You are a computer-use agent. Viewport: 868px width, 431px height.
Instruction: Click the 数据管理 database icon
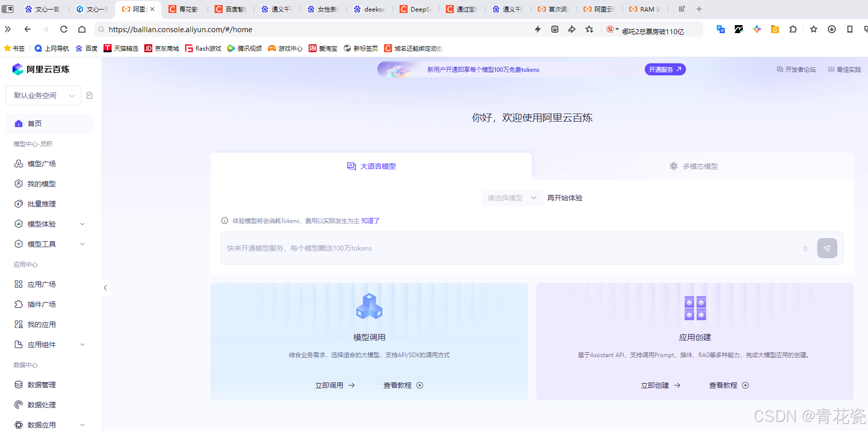pos(19,385)
